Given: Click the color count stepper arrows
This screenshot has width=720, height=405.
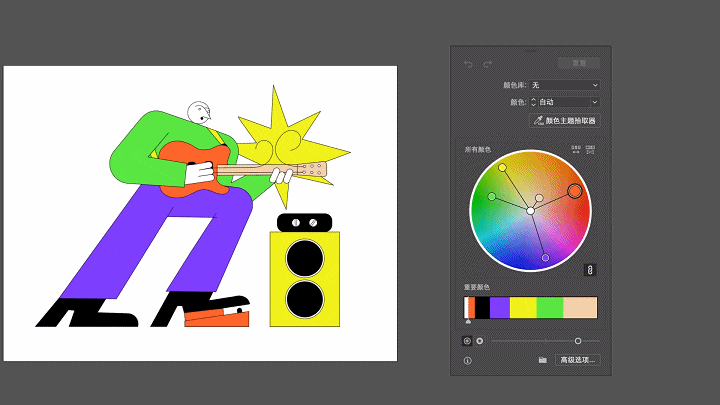Looking at the screenshot, I should 533,102.
